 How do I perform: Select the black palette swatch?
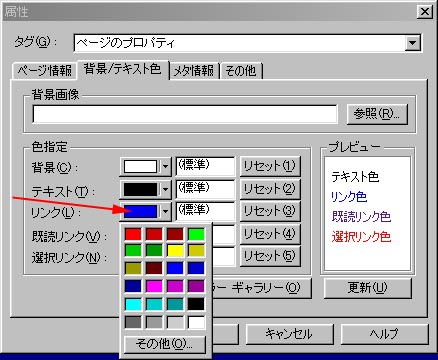[196, 304]
